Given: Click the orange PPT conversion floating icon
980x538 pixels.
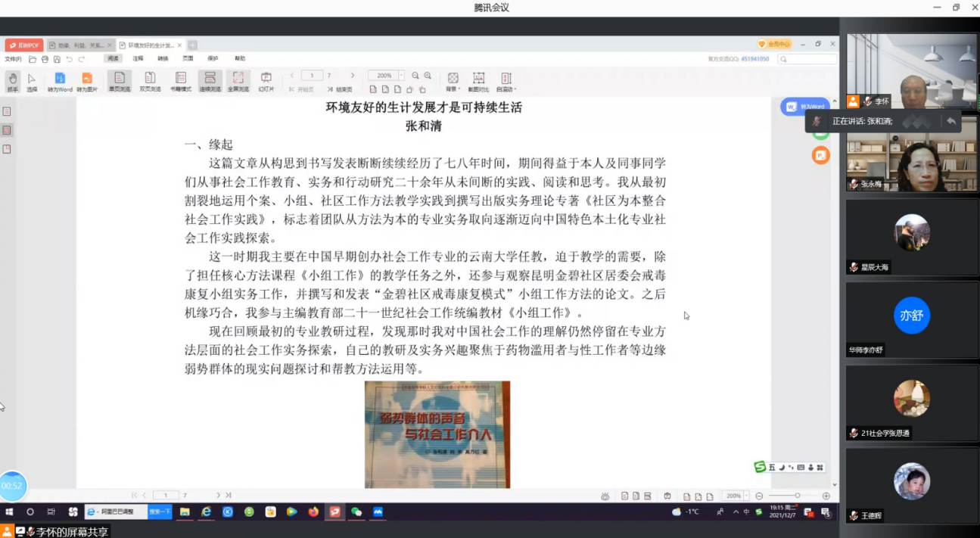Looking at the screenshot, I should click(820, 155).
